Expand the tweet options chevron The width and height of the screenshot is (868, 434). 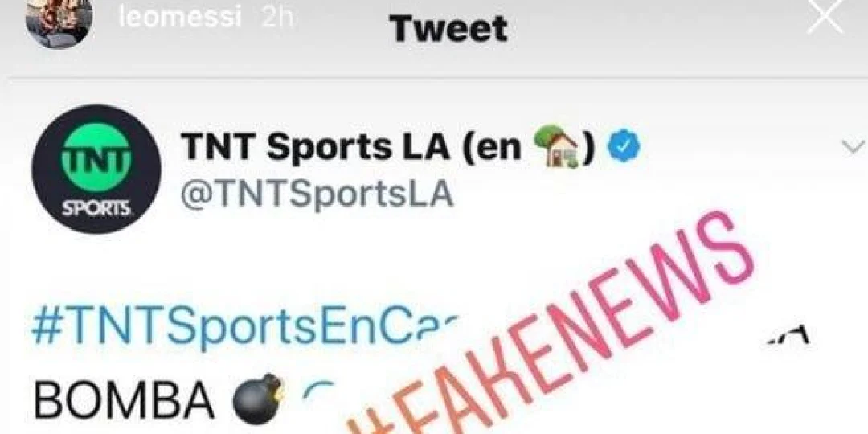(x=852, y=147)
